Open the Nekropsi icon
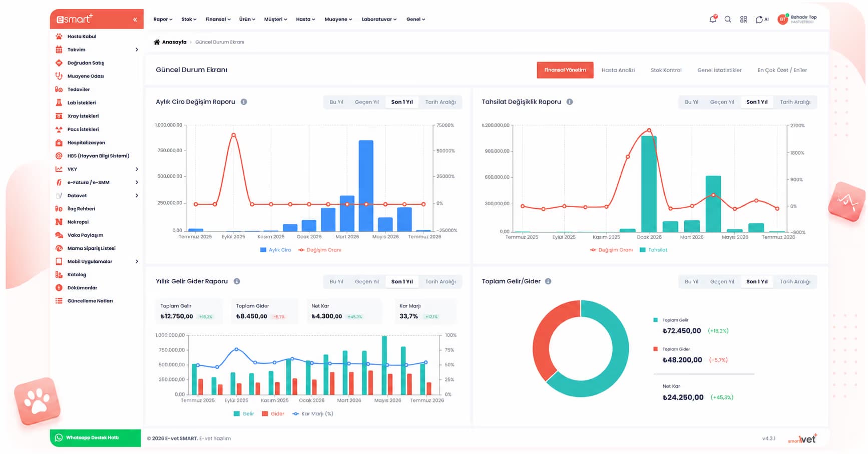This screenshot has width=868, height=454. click(x=59, y=222)
